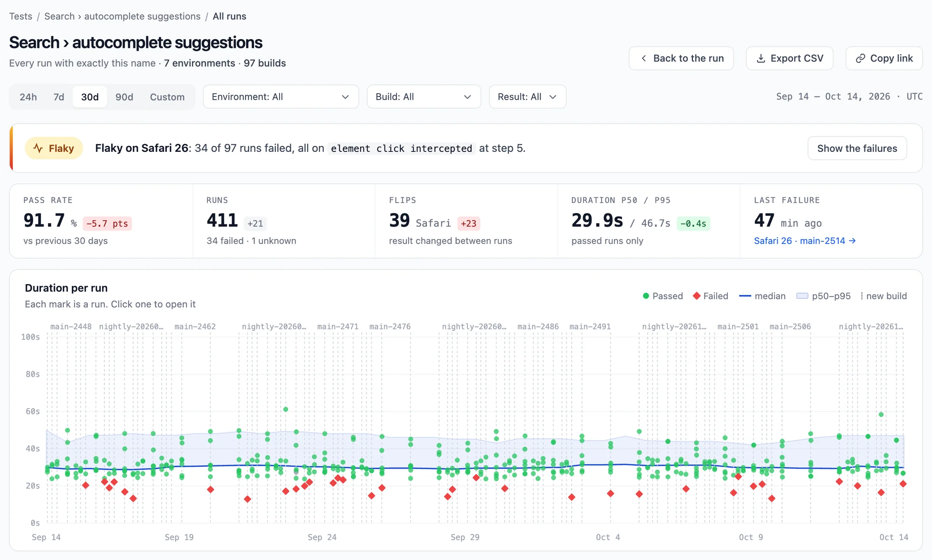Click the dashed new build legend marker
Viewport: 932px width, 560px height.
point(862,296)
